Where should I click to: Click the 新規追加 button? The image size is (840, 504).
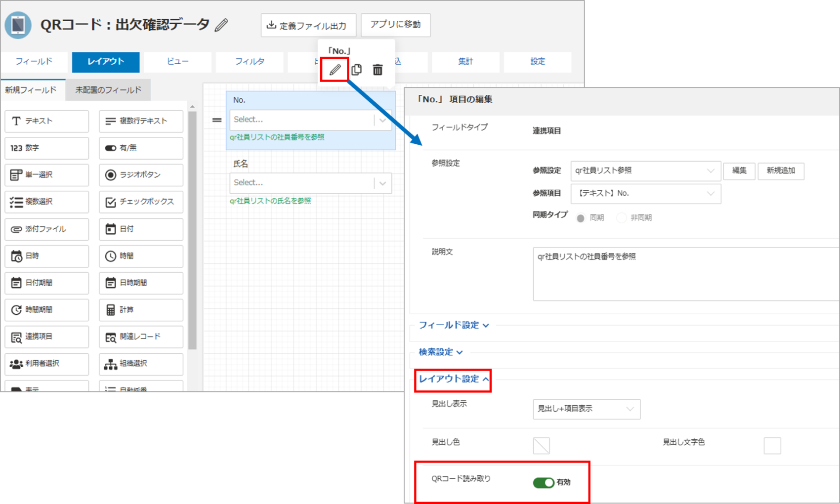point(781,171)
